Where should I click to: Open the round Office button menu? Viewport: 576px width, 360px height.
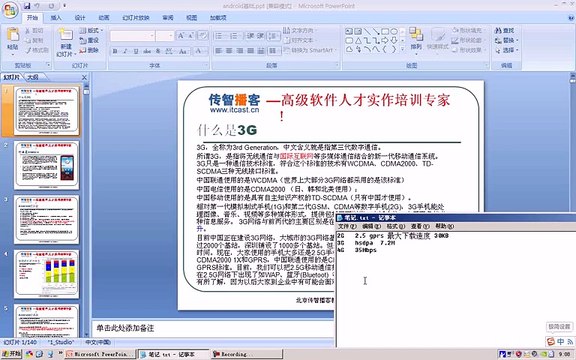coord(10,10)
